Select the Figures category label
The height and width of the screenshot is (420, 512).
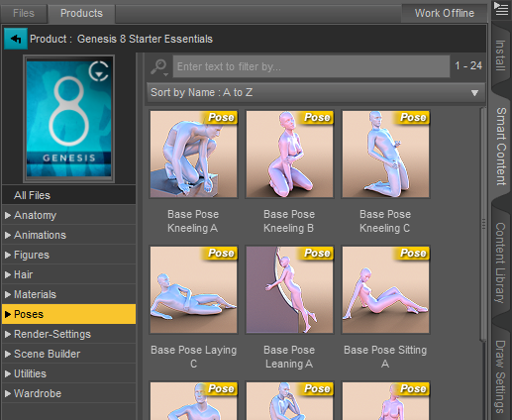click(32, 255)
